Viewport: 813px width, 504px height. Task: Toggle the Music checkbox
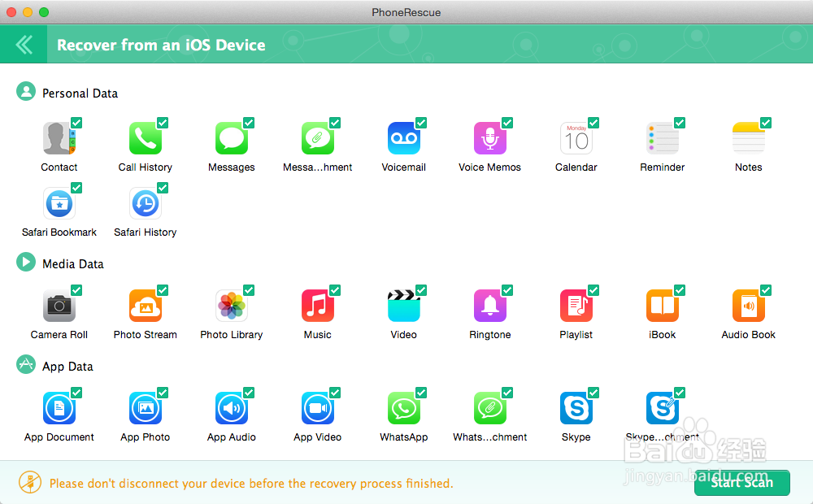(335, 290)
